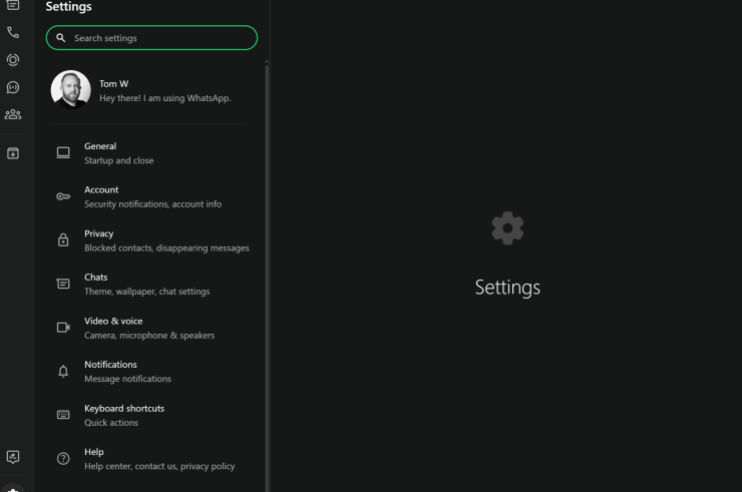Open the Help entry
This screenshot has height=492, width=742.
point(151,459)
